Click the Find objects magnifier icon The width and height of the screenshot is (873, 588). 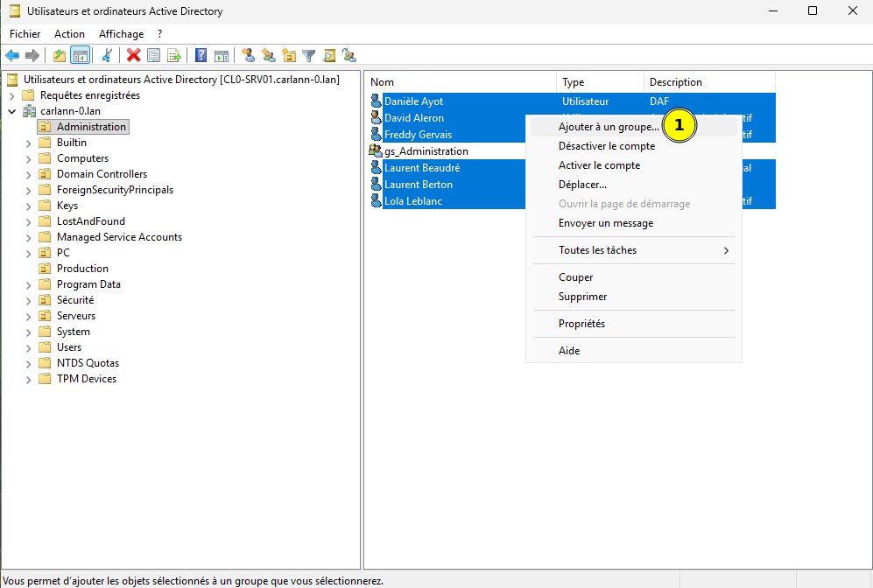(329, 56)
